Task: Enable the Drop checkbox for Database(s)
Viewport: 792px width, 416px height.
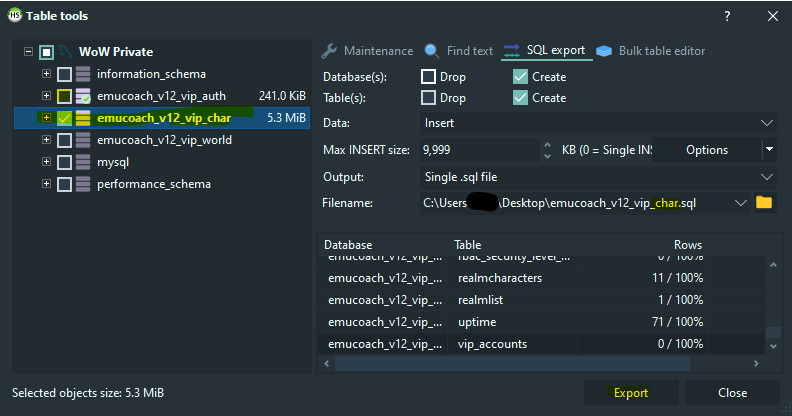Action: pyautogui.click(x=429, y=77)
